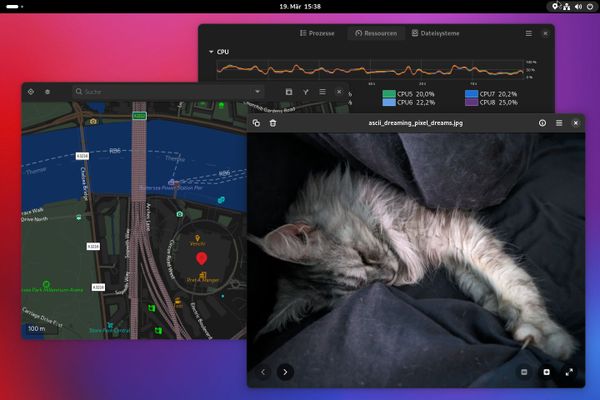Collapse the CPU section triangle
This screenshot has width=600, height=400.
210,51
